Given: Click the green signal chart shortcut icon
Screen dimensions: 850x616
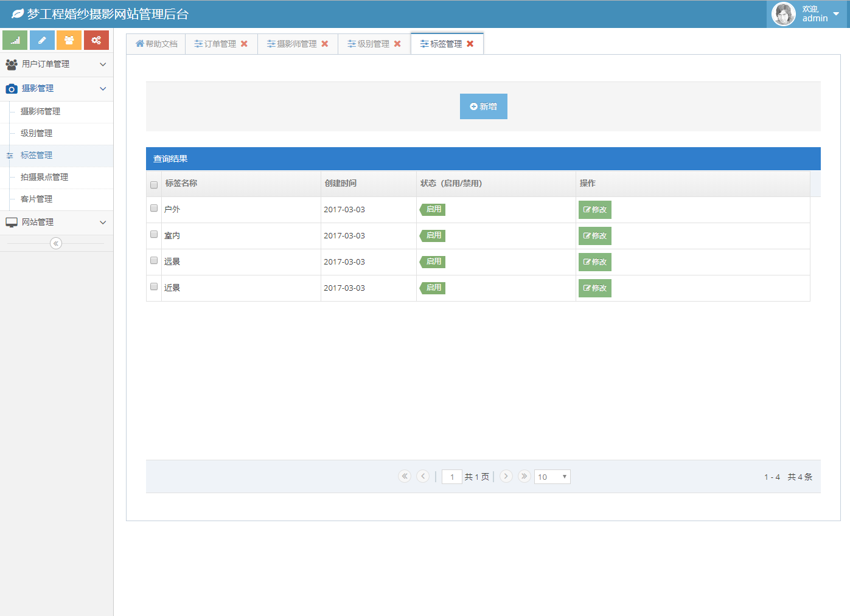Looking at the screenshot, I should click(15, 40).
